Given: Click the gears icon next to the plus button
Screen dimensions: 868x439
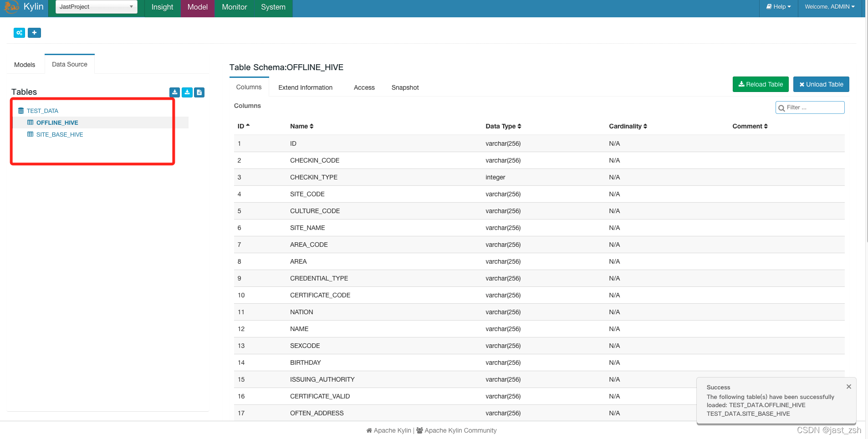Looking at the screenshot, I should pyautogui.click(x=20, y=33).
